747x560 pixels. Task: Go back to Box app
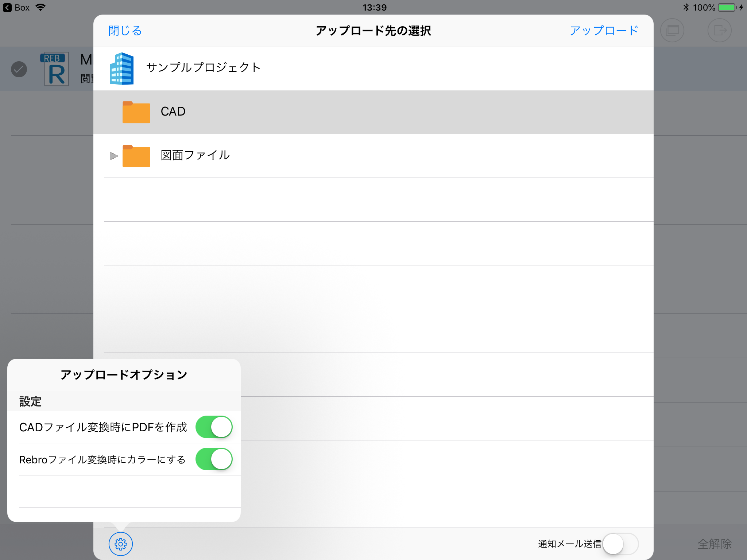coord(16,7)
